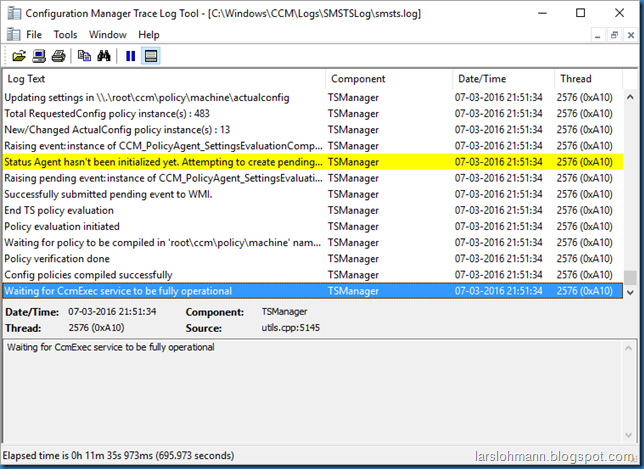Select the 'Raising pending event:instance' log row

pos(313,178)
